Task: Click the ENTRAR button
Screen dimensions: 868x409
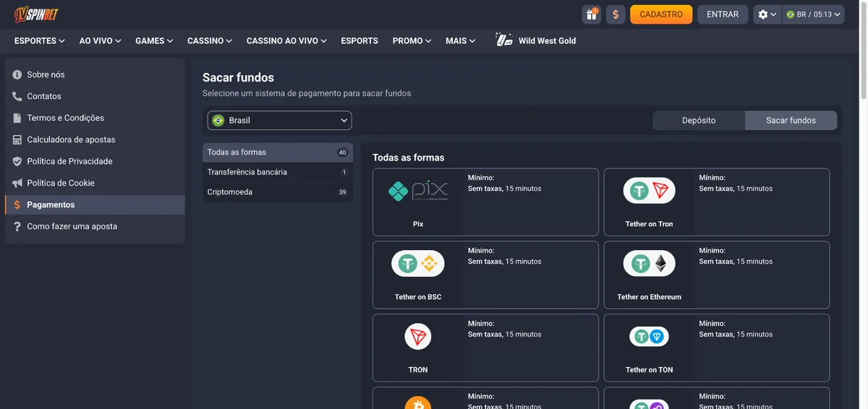Action: [723, 14]
